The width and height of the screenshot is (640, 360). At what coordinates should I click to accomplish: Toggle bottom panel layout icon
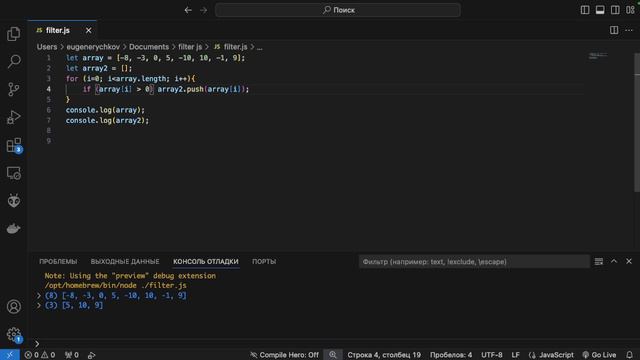point(600,10)
